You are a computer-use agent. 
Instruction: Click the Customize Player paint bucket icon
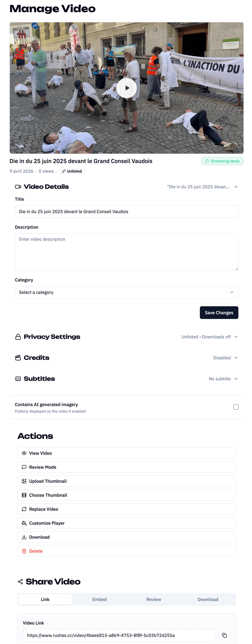[24, 523]
